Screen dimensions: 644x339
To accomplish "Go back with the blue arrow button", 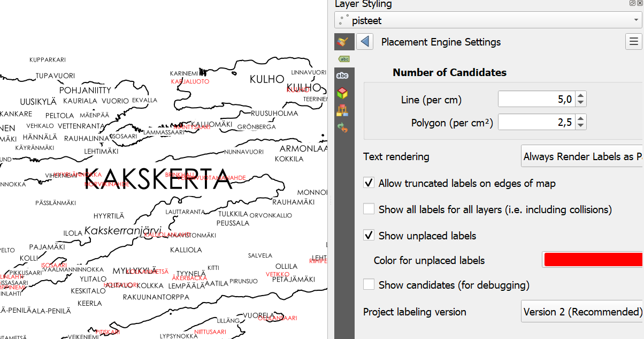I will (x=365, y=42).
